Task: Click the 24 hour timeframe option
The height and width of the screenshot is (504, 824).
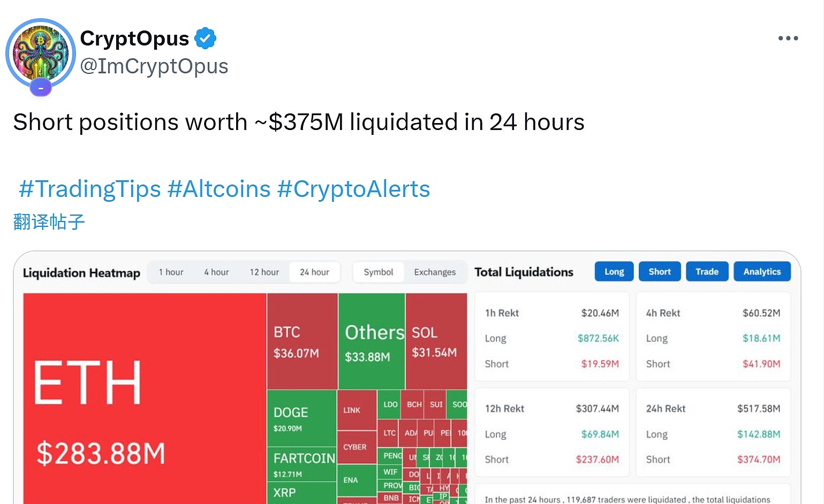Action: point(314,272)
